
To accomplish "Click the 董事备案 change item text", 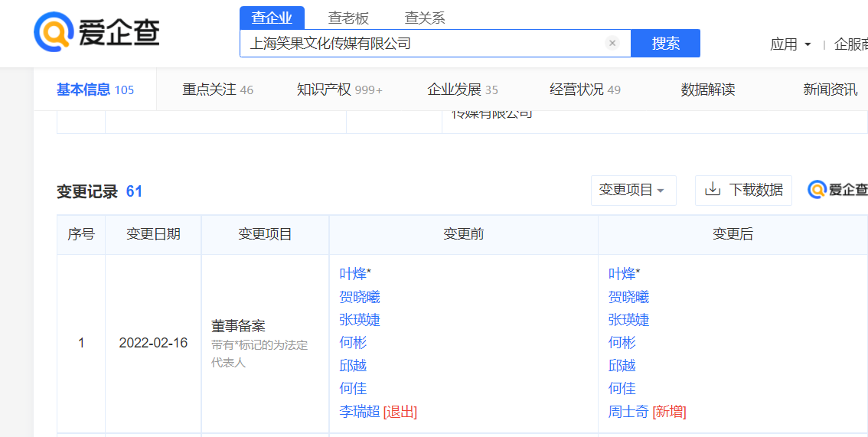I will (x=238, y=325).
